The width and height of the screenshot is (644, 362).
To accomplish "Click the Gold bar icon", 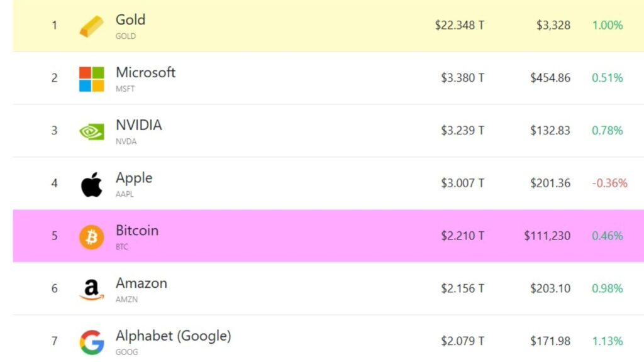I will (x=91, y=26).
